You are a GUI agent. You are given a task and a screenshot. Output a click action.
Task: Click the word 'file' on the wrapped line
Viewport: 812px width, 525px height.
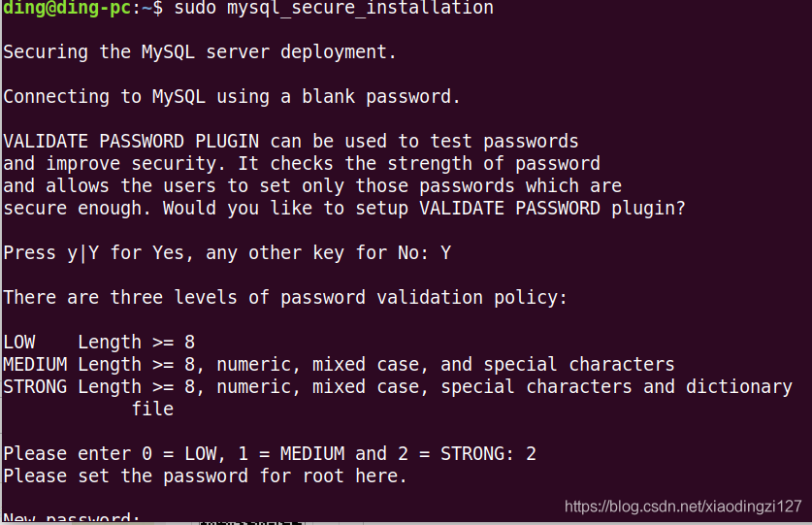(152, 409)
